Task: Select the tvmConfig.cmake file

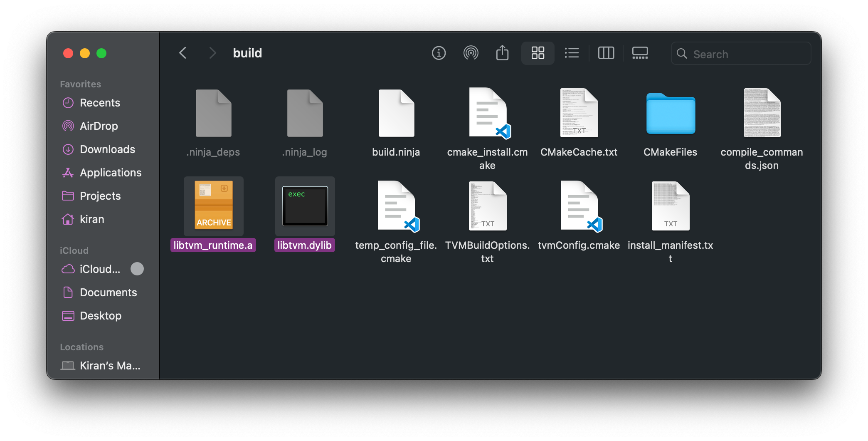Action: tap(579, 206)
